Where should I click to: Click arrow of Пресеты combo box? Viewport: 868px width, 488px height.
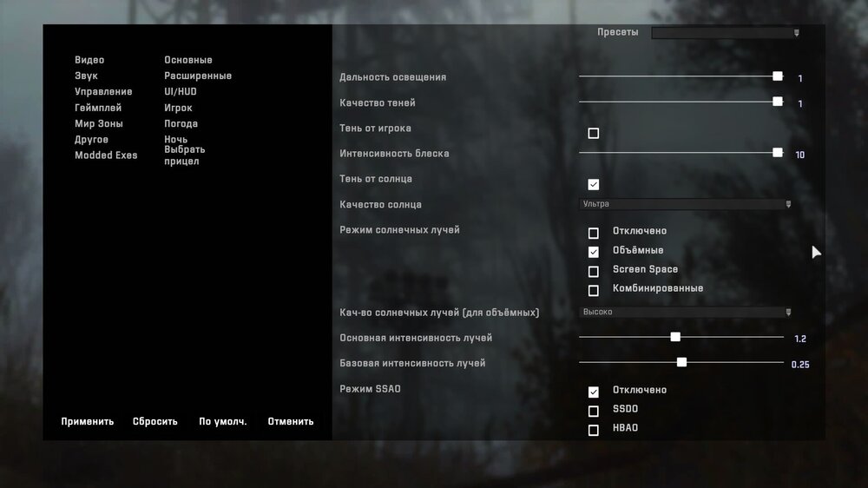pyautogui.click(x=797, y=33)
